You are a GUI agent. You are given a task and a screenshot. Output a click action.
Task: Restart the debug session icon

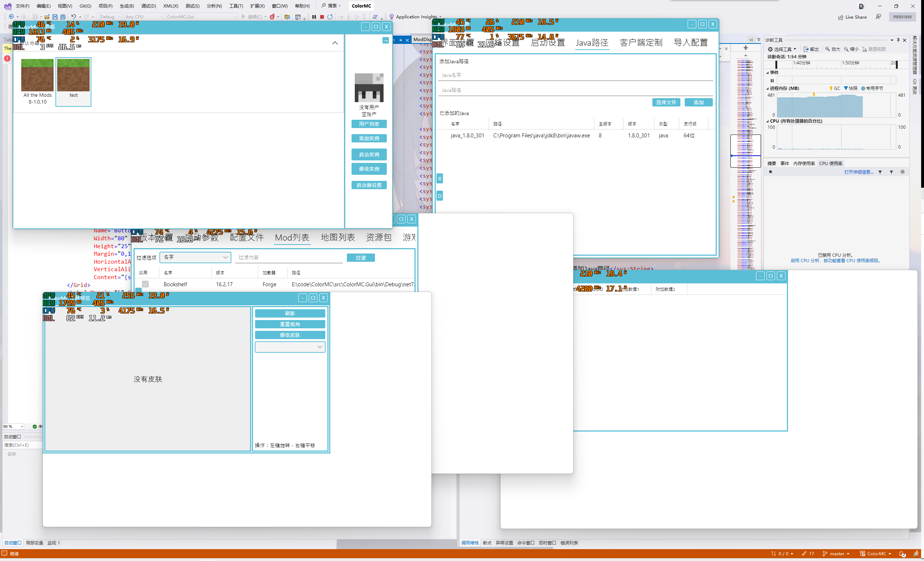click(330, 17)
